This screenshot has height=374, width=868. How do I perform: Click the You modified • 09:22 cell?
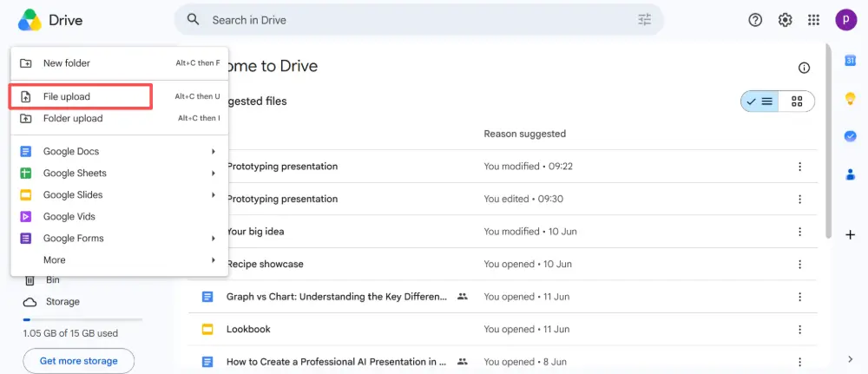(529, 166)
